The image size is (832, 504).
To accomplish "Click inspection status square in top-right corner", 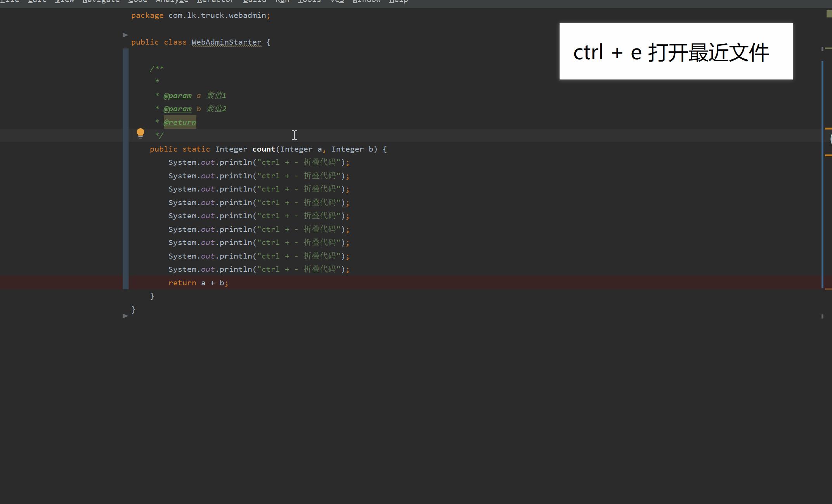I will tap(829, 14).
